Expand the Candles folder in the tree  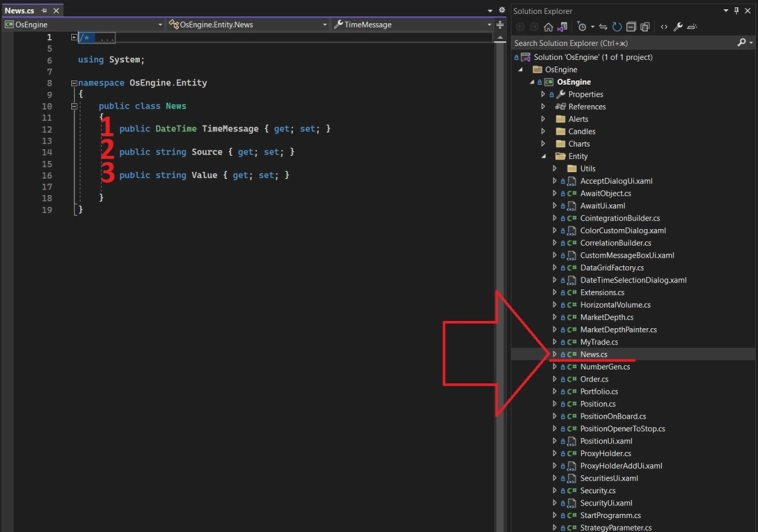544,132
